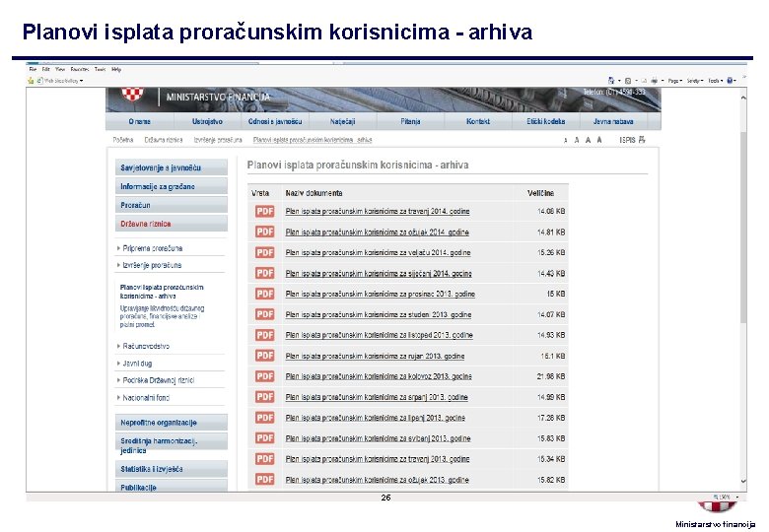Open plan link for travanj 2014
The image size is (769, 532).
point(378,211)
